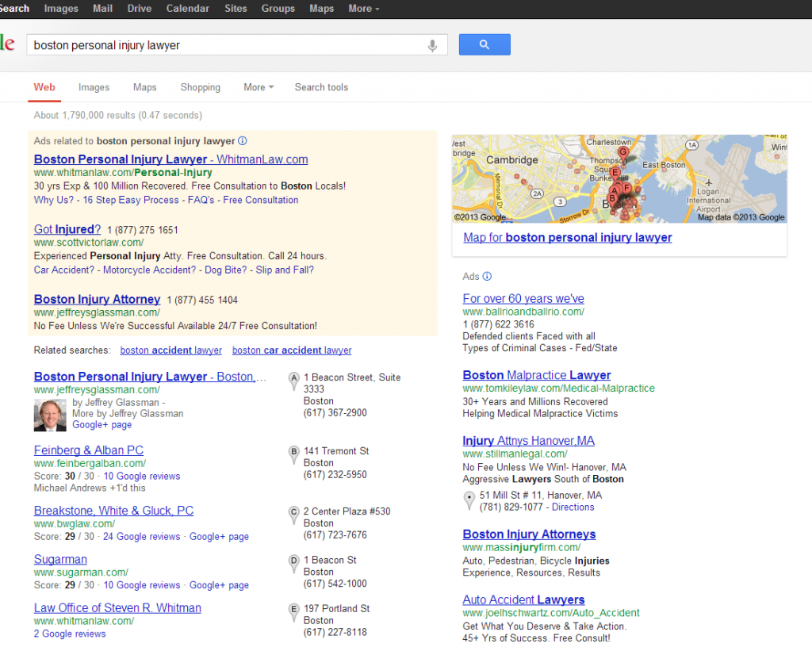Open the Sugarman result

[x=60, y=559]
